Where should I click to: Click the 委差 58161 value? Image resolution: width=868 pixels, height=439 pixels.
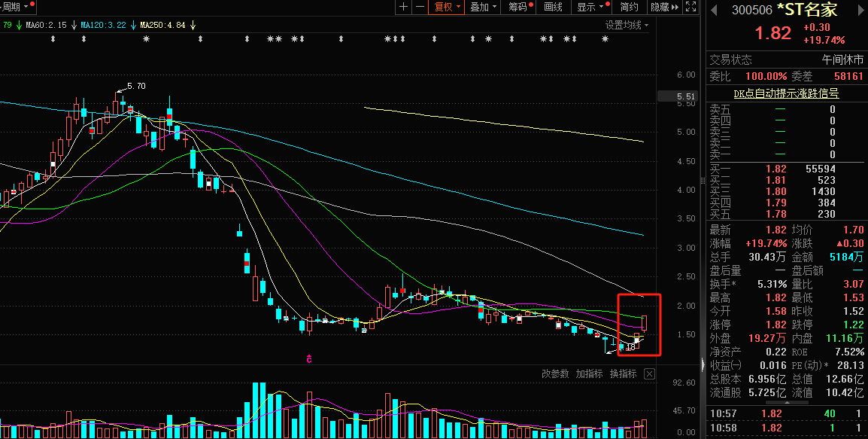pos(848,76)
